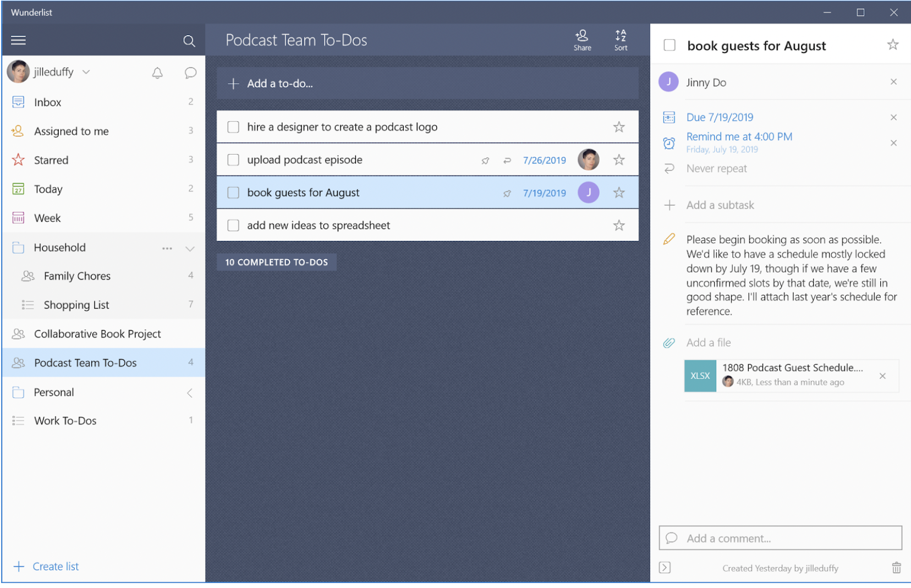Complete task via detail panel checkbox
This screenshot has width=911, height=588.
(669, 45)
